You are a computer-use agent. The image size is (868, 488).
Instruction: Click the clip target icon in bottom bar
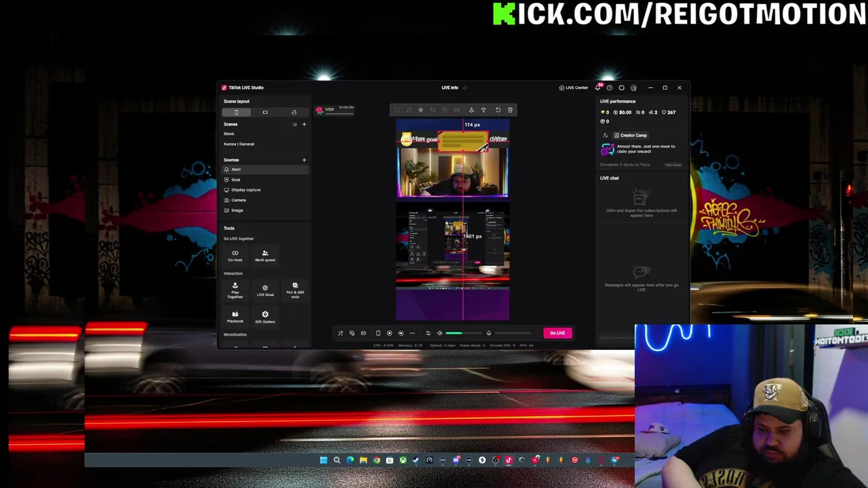click(401, 333)
